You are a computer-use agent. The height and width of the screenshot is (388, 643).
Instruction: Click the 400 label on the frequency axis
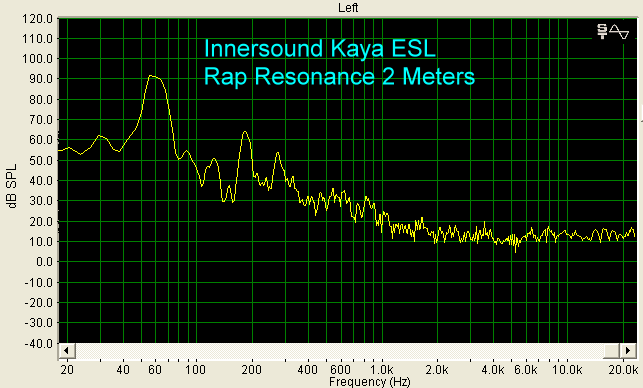[x=308, y=370]
